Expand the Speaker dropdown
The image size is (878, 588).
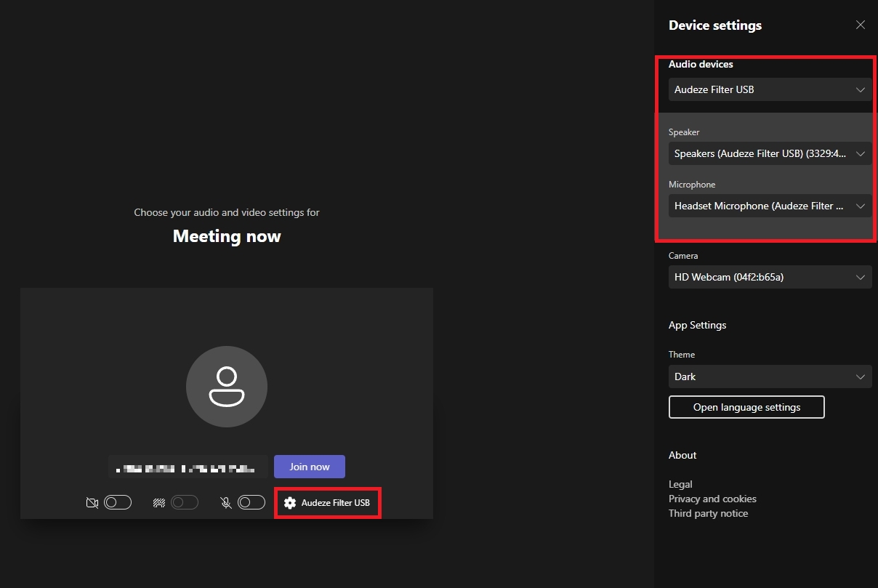[x=770, y=153]
